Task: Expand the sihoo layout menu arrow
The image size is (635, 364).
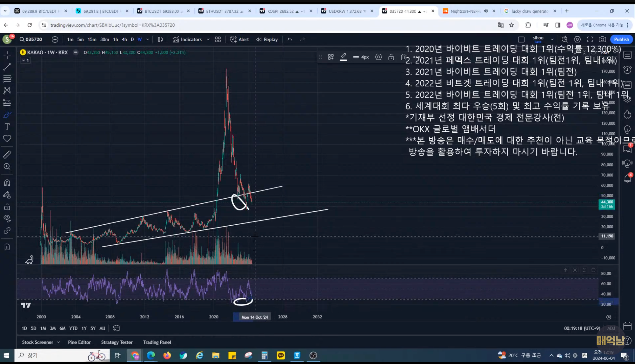Action: pyautogui.click(x=552, y=39)
